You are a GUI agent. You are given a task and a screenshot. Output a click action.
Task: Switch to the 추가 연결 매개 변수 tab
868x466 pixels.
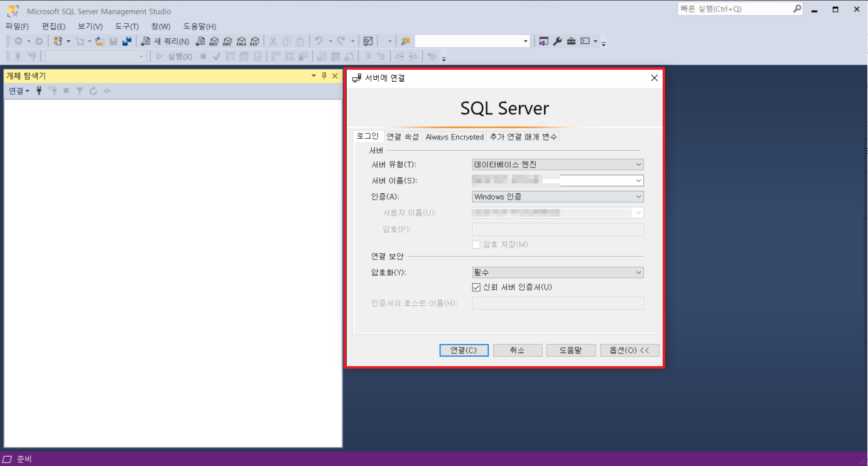click(x=523, y=137)
